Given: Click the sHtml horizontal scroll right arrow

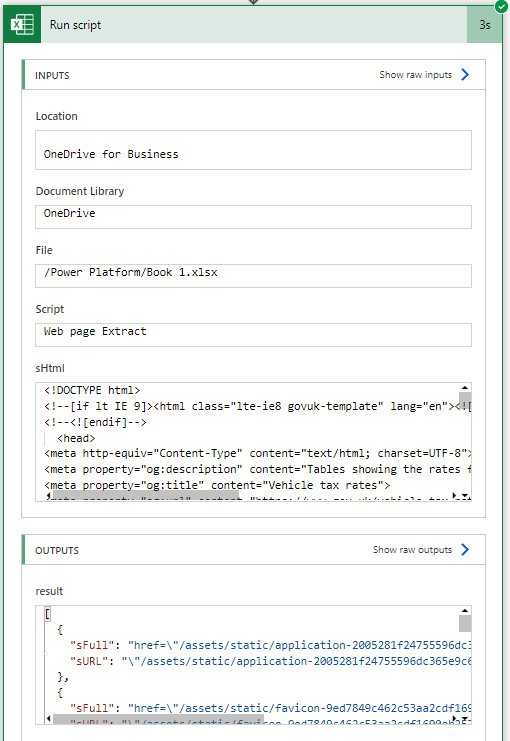Looking at the screenshot, I should pos(455,495).
